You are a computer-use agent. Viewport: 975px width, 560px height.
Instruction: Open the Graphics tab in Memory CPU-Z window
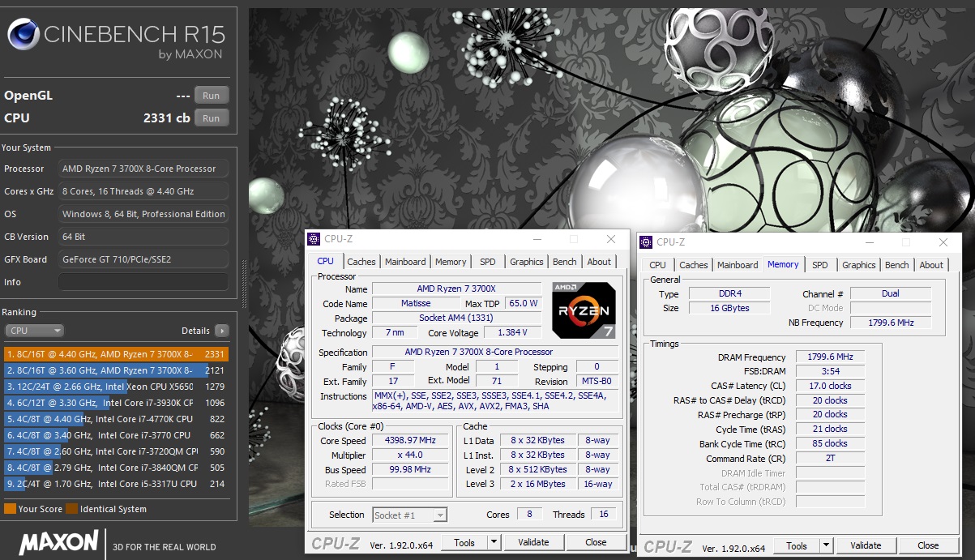coord(859,265)
